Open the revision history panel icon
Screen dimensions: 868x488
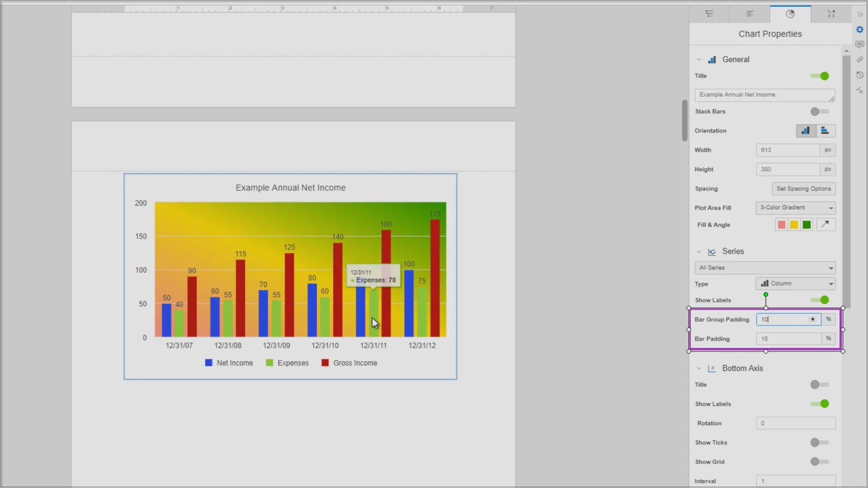pyautogui.click(x=860, y=75)
